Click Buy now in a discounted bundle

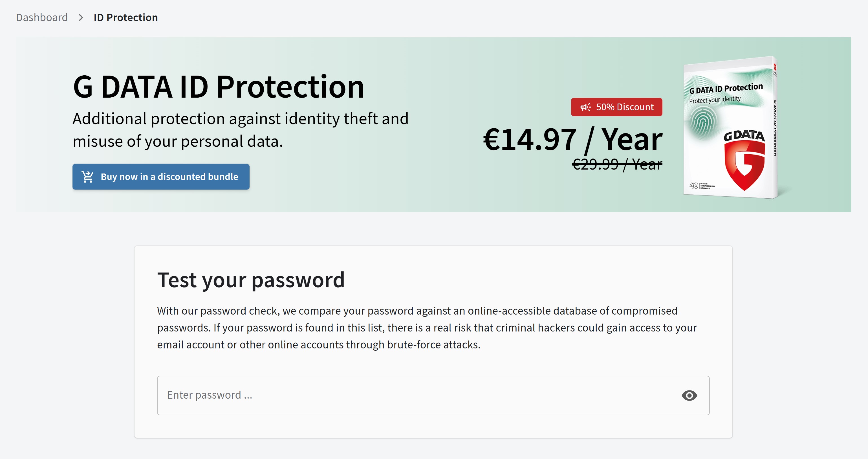pyautogui.click(x=161, y=176)
